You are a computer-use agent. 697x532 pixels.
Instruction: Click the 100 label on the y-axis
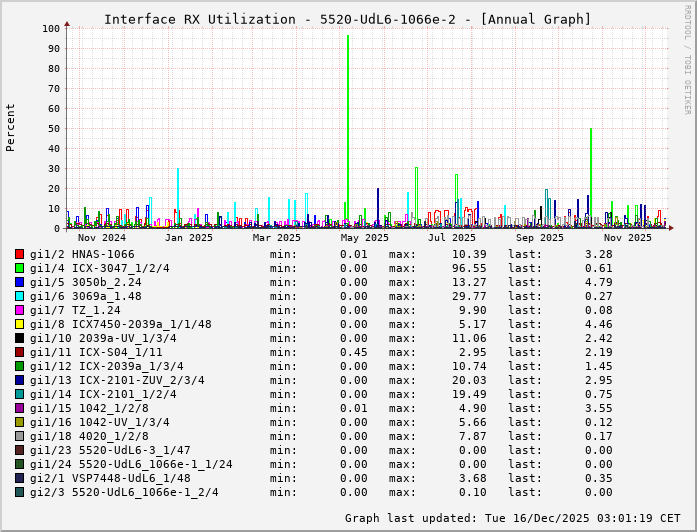click(51, 28)
